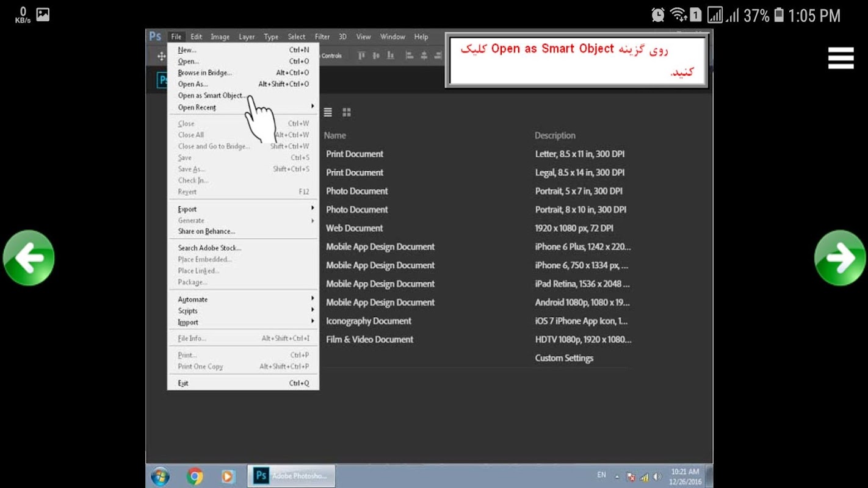Switch presets to list view icon
The height and width of the screenshot is (488, 868).
pos(328,112)
